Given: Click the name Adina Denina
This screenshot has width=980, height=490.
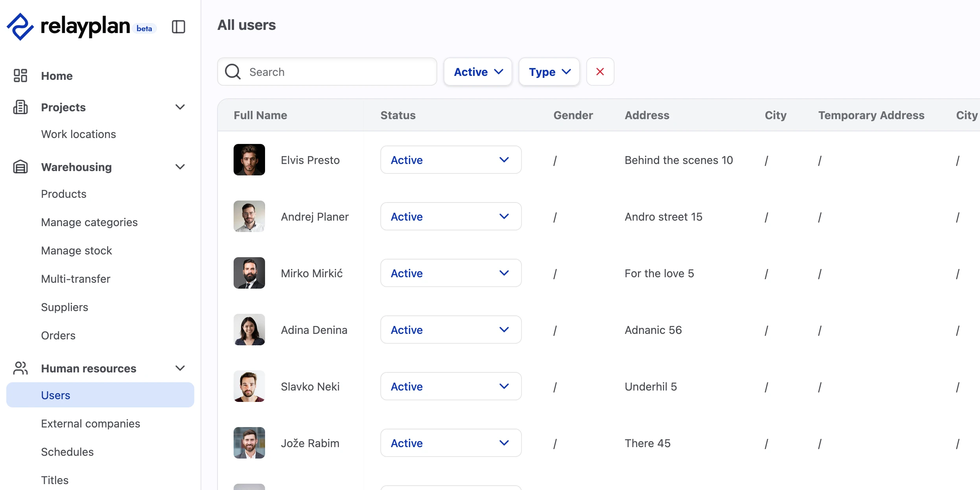Looking at the screenshot, I should 314,330.
